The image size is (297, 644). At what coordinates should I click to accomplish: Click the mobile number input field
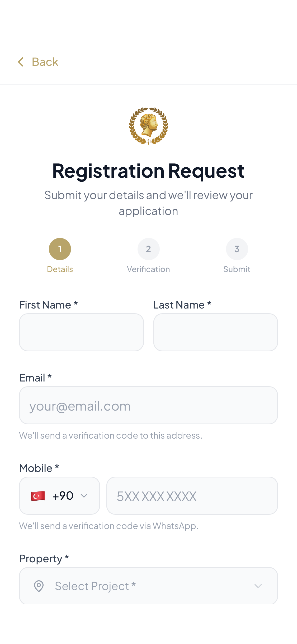pyautogui.click(x=192, y=496)
